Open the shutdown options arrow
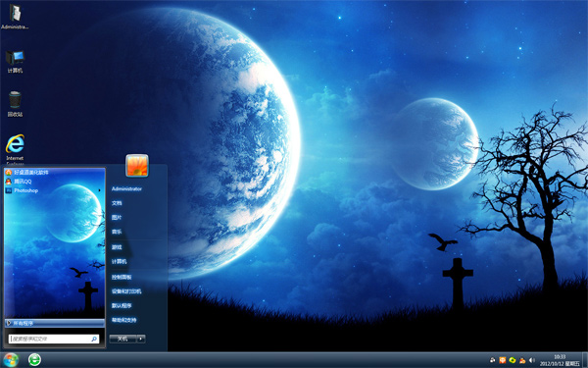The image size is (588, 368). tap(141, 339)
